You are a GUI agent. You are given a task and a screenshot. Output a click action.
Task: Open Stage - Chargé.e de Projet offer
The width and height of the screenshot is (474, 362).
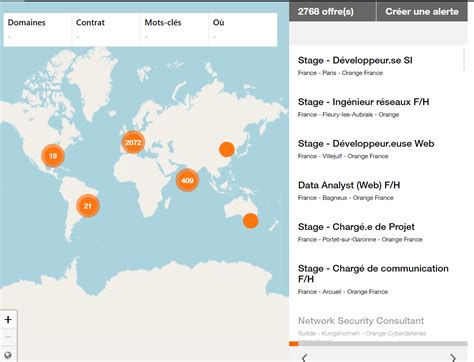[x=356, y=227]
